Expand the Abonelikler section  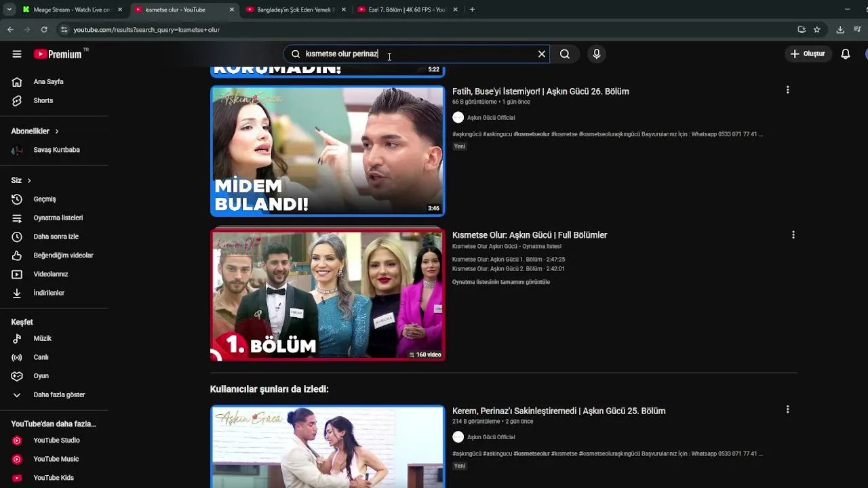[35, 131]
